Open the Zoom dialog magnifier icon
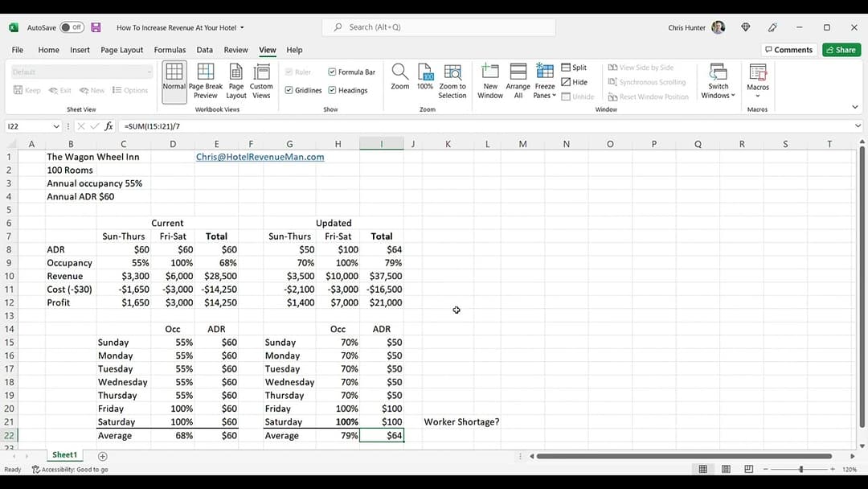 (399, 72)
